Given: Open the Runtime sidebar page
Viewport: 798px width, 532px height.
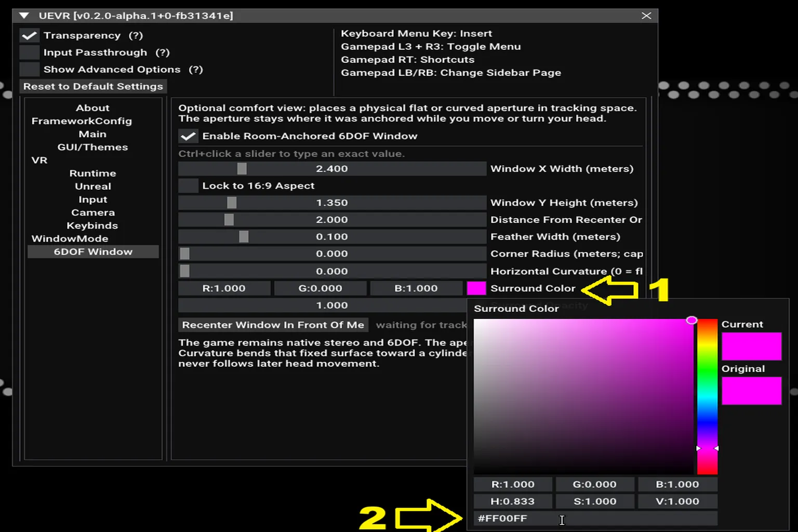Looking at the screenshot, I should click(92, 173).
